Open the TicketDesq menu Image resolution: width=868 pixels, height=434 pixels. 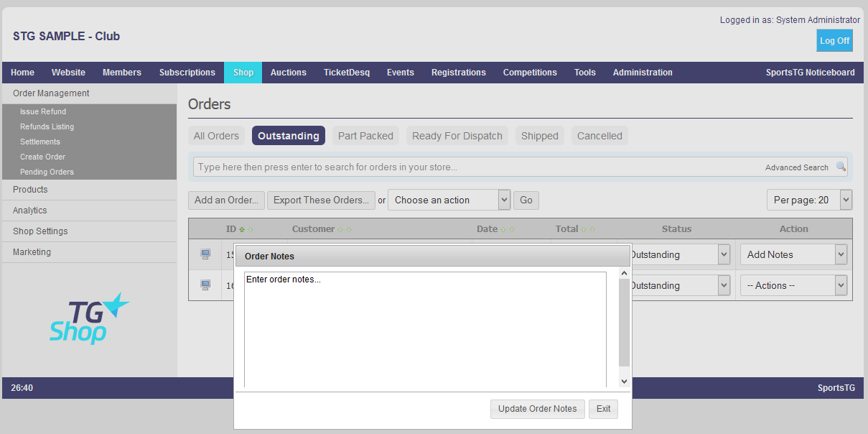(347, 73)
